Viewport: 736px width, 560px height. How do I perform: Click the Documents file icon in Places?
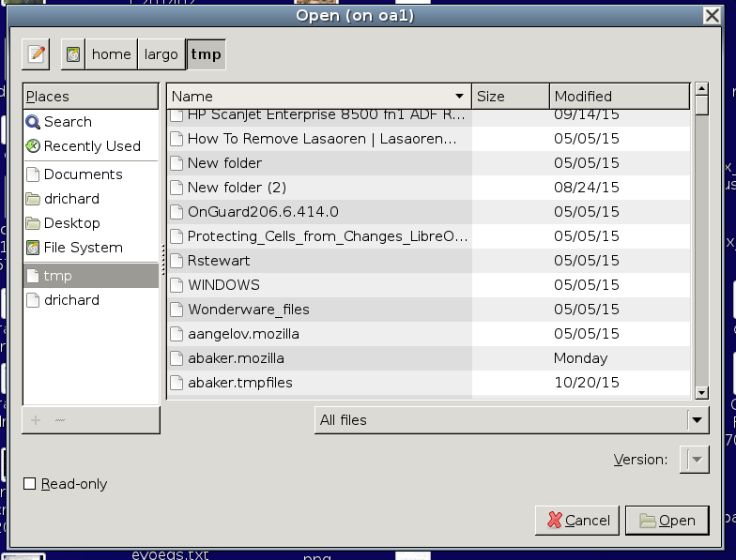tap(33, 174)
